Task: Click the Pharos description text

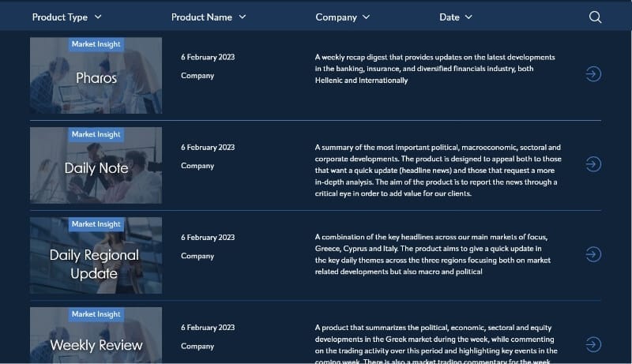Action: [x=434, y=69]
